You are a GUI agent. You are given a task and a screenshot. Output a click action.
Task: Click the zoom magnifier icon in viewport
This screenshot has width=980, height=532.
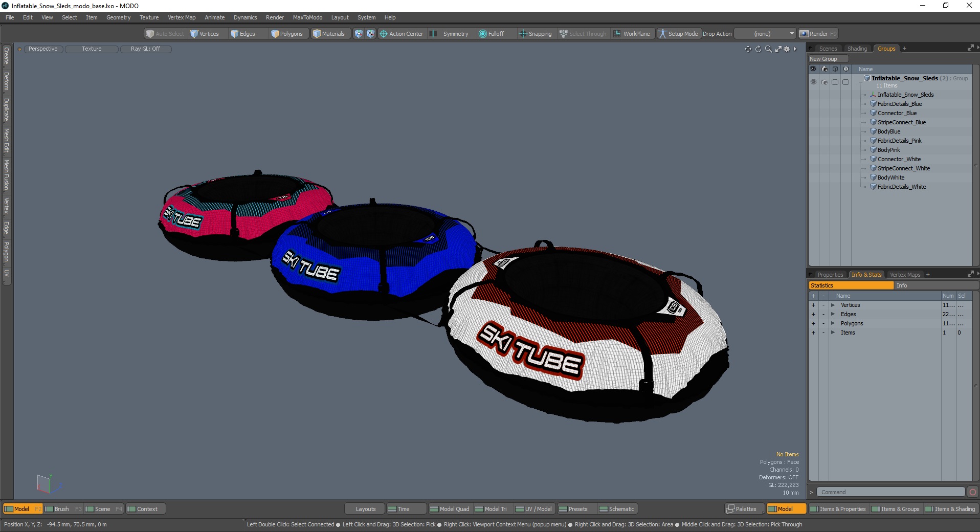coord(768,49)
